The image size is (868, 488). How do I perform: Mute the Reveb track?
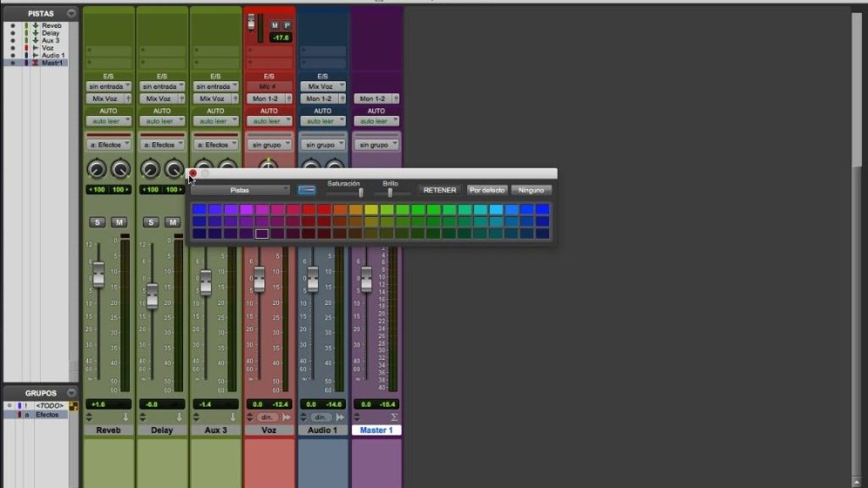pyautogui.click(x=119, y=223)
